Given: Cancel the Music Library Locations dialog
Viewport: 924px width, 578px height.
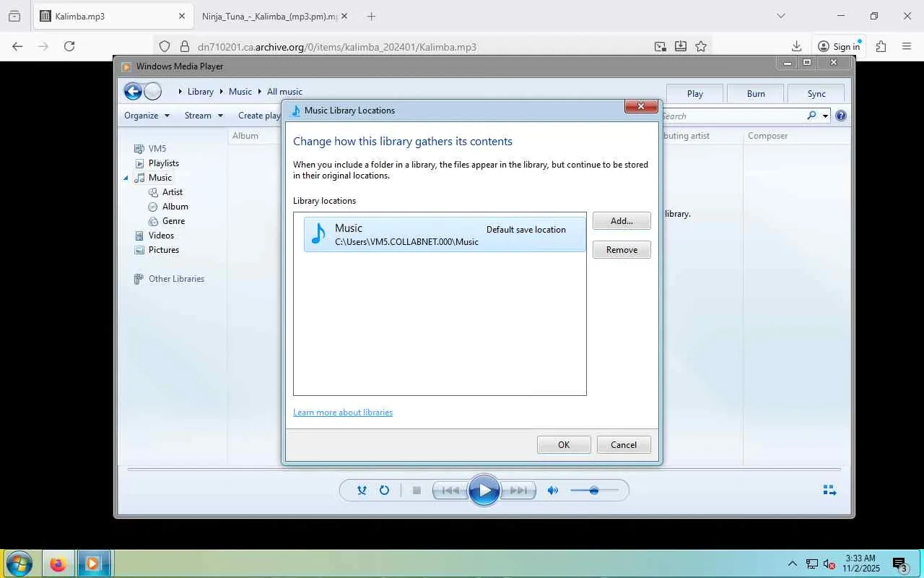Looking at the screenshot, I should coord(624,444).
